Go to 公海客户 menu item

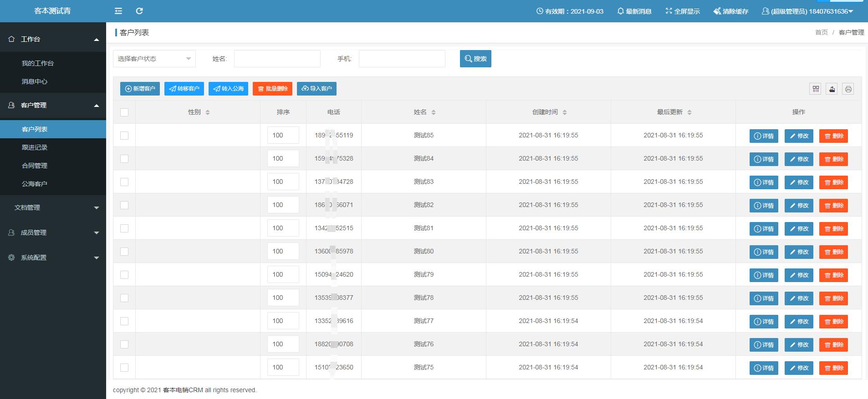coord(35,184)
